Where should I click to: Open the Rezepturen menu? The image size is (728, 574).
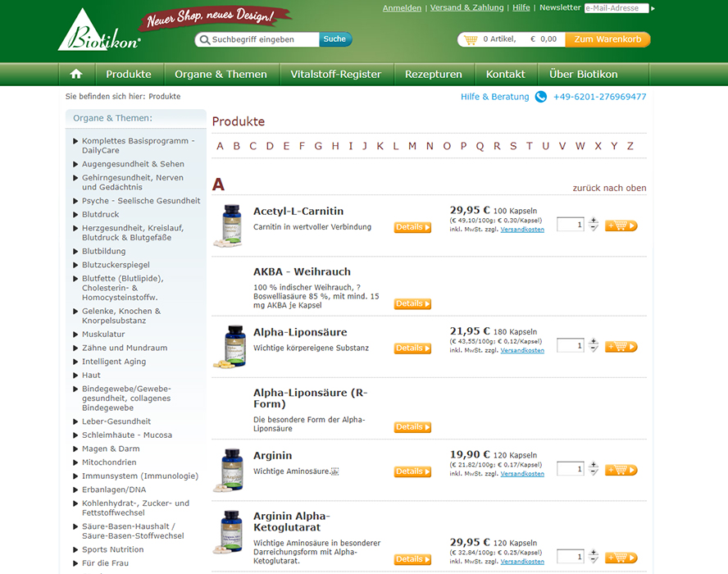point(434,75)
